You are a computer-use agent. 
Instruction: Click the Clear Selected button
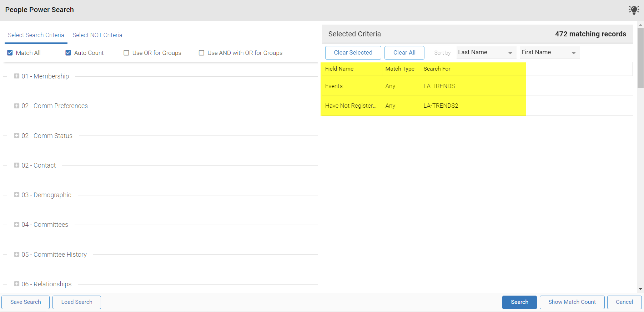click(x=353, y=52)
